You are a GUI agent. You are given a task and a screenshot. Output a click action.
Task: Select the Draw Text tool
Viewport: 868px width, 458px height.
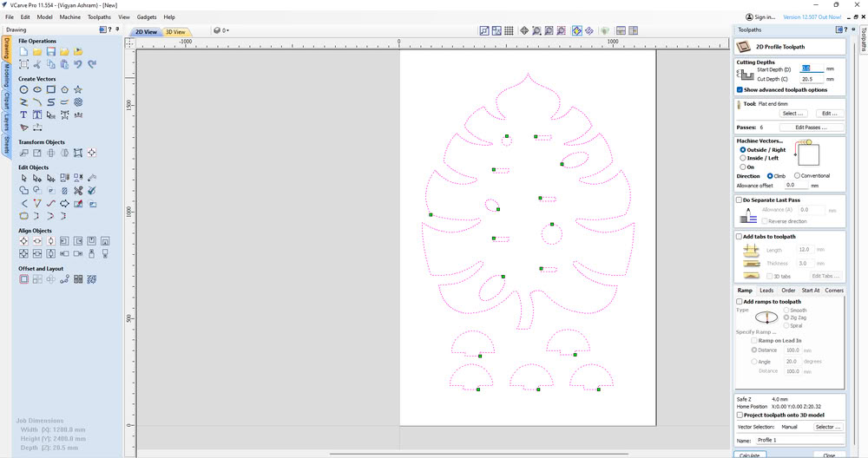pos(23,114)
